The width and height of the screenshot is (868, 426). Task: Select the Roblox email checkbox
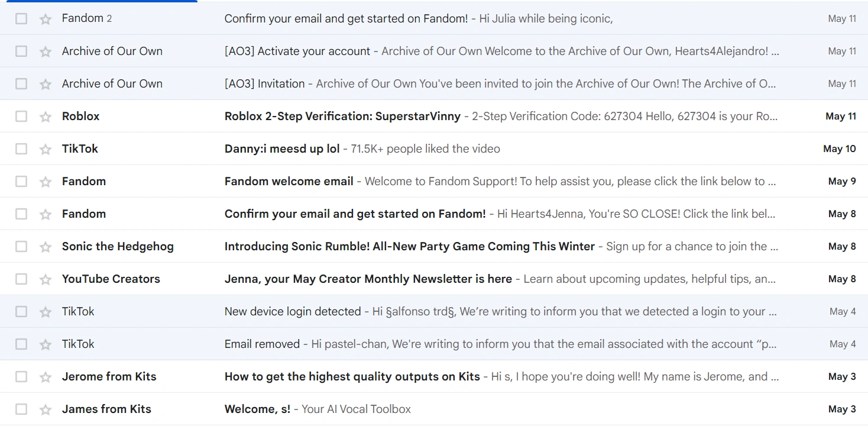click(x=21, y=117)
